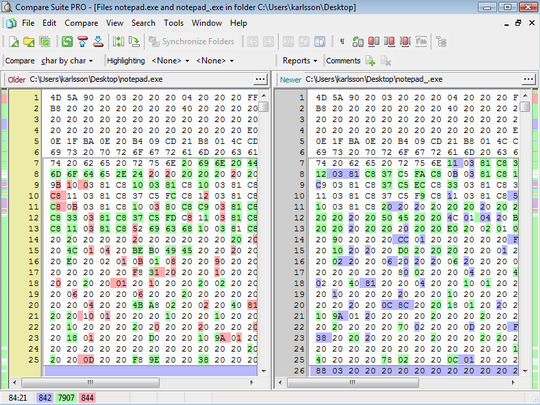Open the Tools menu
The width and height of the screenshot is (540, 405).
174,23
